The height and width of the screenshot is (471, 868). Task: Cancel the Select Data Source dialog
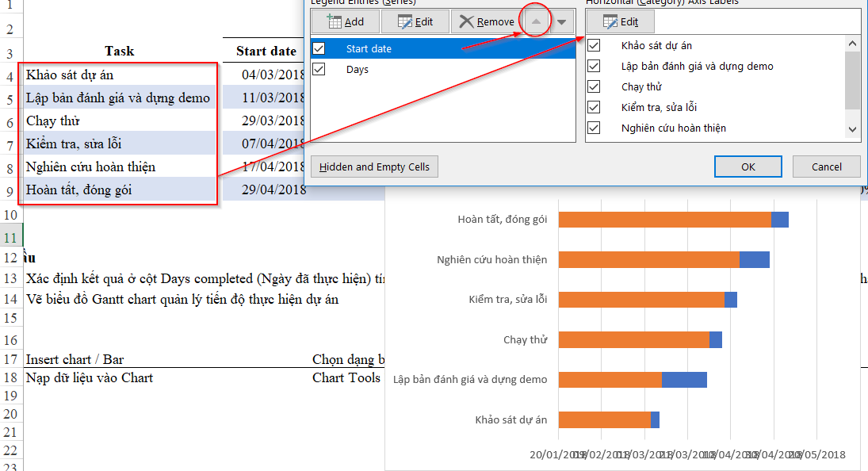pos(826,167)
